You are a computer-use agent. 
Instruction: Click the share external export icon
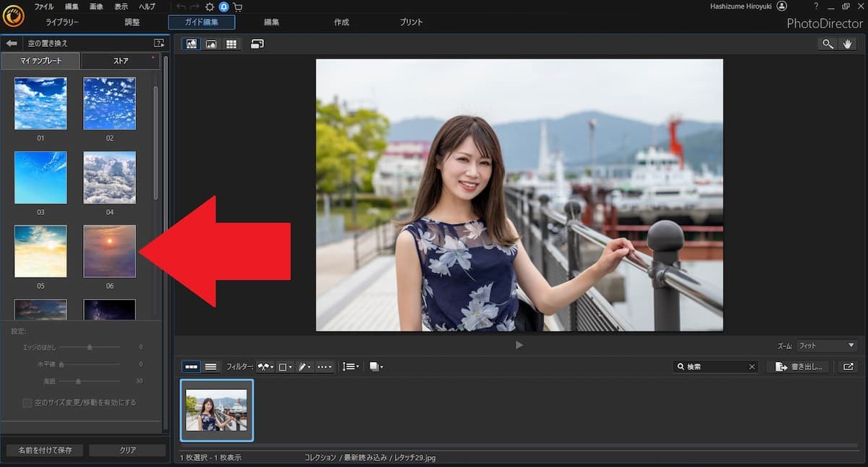(848, 367)
